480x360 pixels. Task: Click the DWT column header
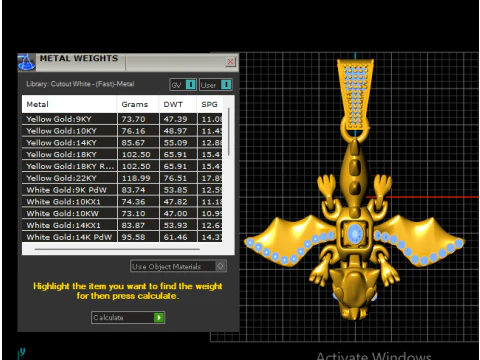pos(177,104)
